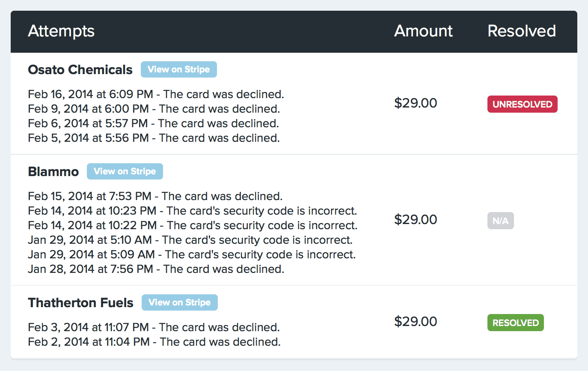Click the green RESOLVED status badge

pyautogui.click(x=515, y=323)
